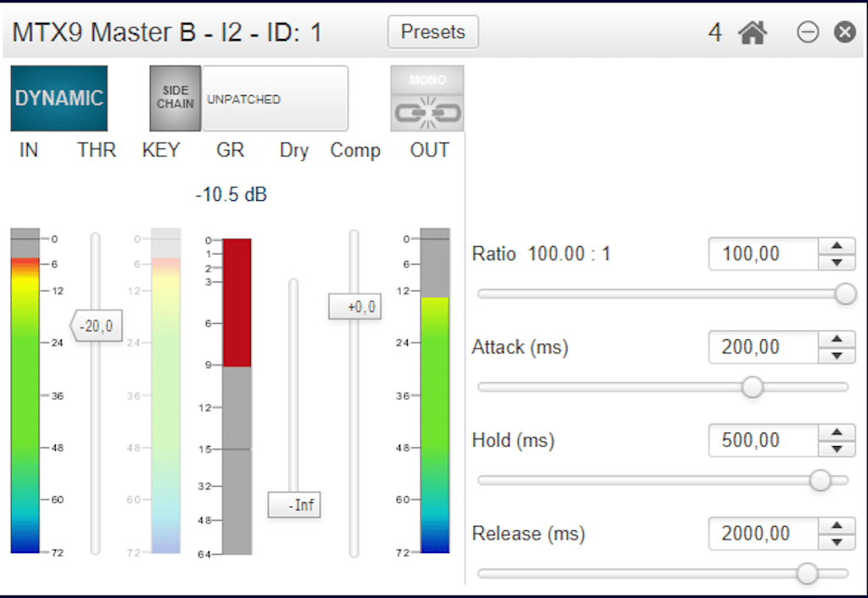This screenshot has height=598, width=868.
Task: Click the Hold slider handle
Action: point(820,481)
